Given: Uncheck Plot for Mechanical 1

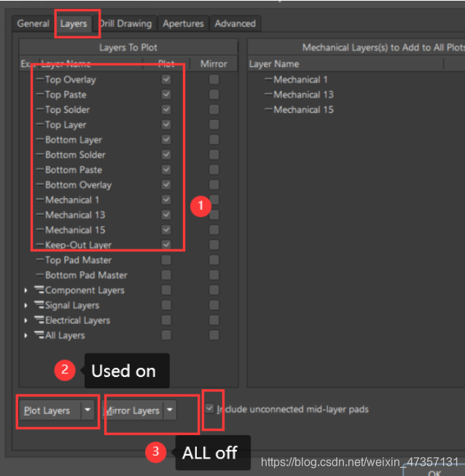Looking at the screenshot, I should pos(166,200).
